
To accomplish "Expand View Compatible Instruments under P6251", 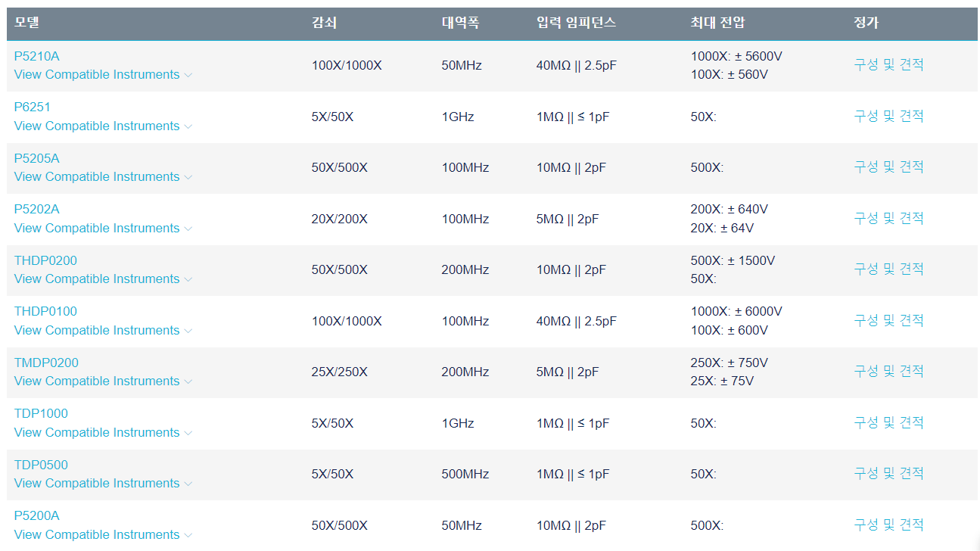I will coord(103,126).
